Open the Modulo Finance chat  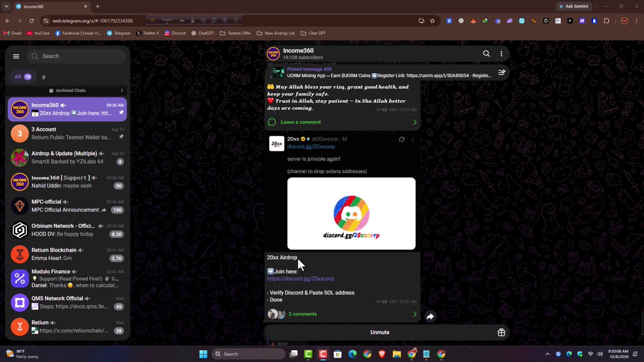68,279
